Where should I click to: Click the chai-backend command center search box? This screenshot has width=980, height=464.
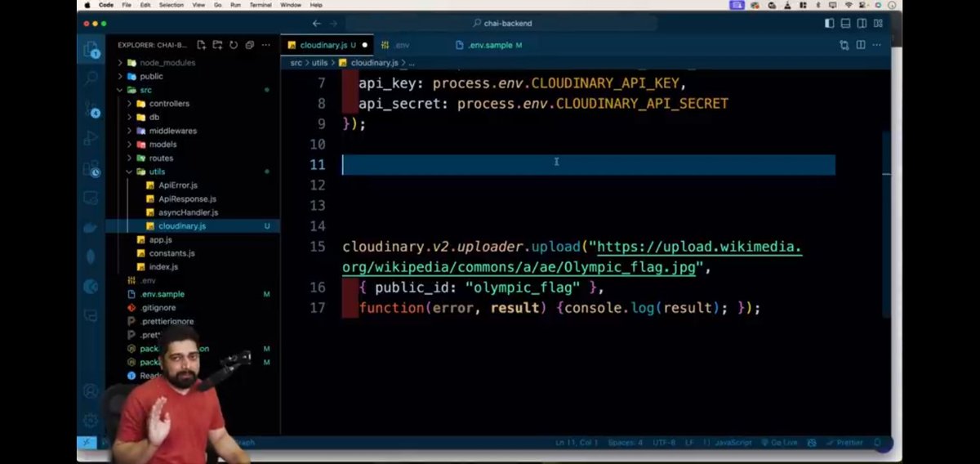502,24
